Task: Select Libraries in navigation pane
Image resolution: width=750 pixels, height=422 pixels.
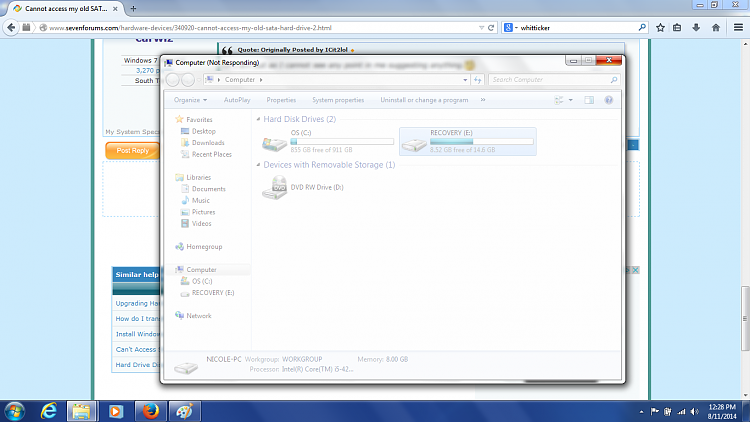Action: click(x=199, y=178)
